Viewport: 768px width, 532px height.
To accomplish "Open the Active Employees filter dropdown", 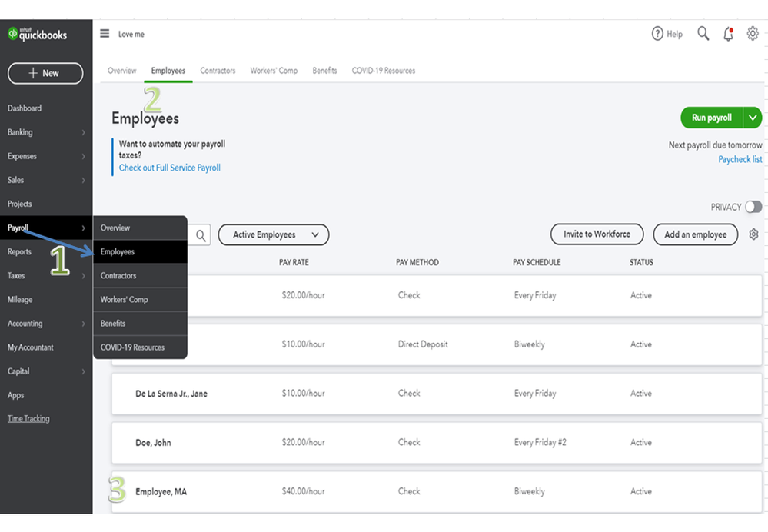I will pyautogui.click(x=273, y=235).
